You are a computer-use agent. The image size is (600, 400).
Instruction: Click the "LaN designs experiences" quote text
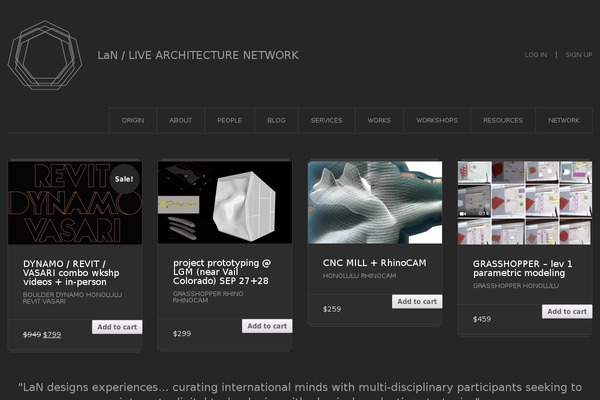click(x=300, y=390)
